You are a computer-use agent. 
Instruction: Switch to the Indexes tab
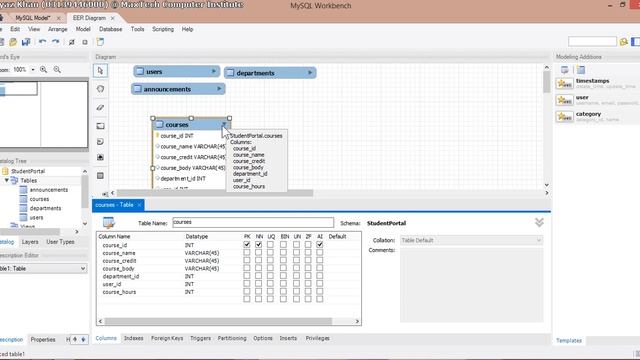[133, 338]
